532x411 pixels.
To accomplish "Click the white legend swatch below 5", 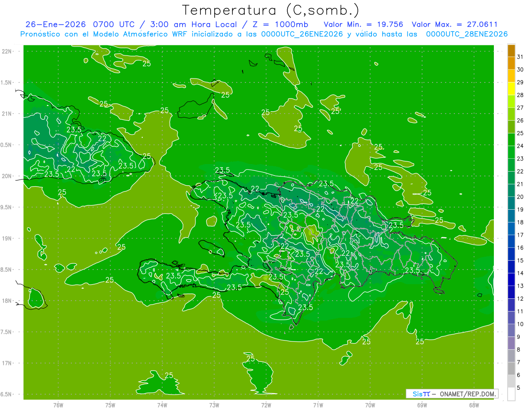I will click(511, 394).
